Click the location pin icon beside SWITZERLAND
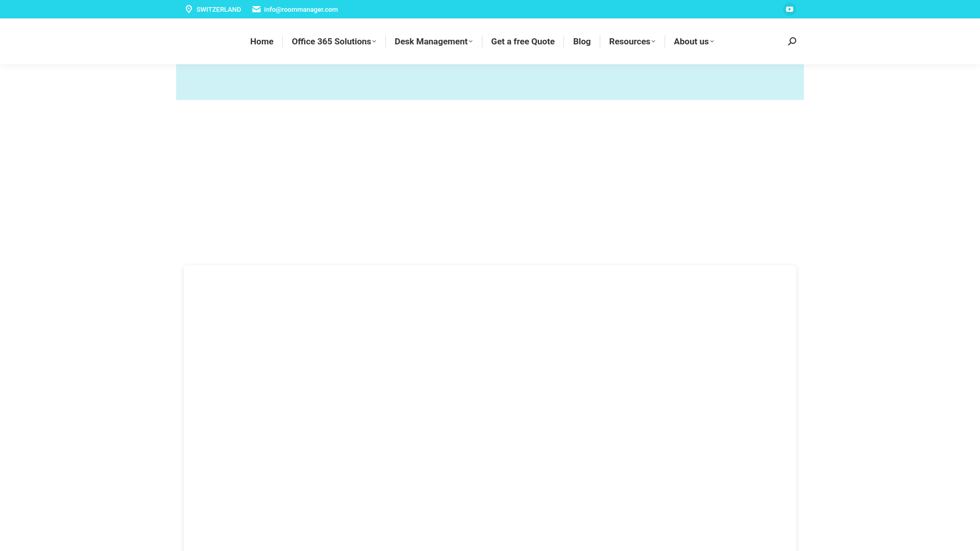Image resolution: width=980 pixels, height=551 pixels. (x=189, y=9)
